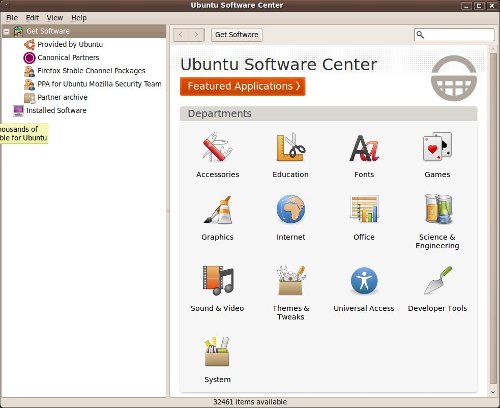This screenshot has height=408, width=500.
Task: Click the Firefox Stable Channel Packages icon
Action: tap(29, 71)
